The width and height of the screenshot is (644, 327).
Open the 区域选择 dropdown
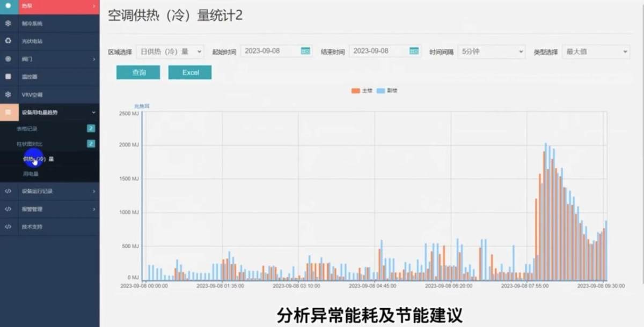pyautogui.click(x=170, y=51)
